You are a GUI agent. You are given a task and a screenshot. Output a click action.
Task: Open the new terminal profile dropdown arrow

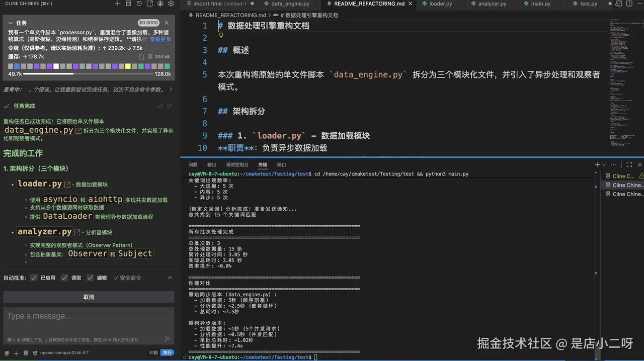tap(604, 164)
